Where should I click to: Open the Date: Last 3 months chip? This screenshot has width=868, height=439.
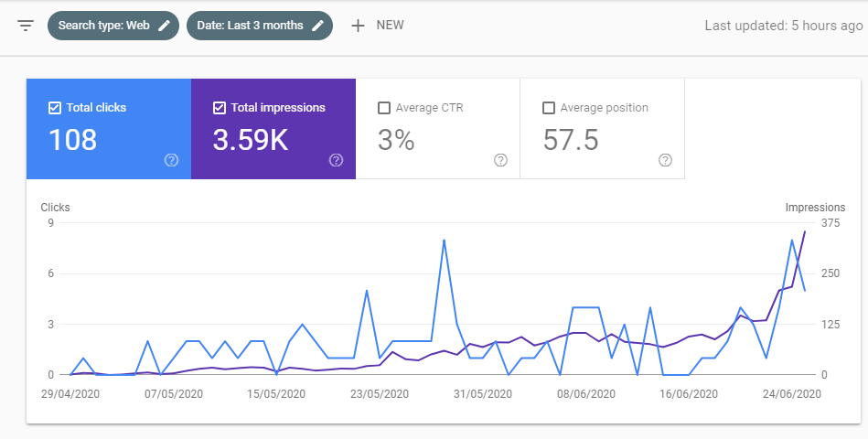click(260, 26)
